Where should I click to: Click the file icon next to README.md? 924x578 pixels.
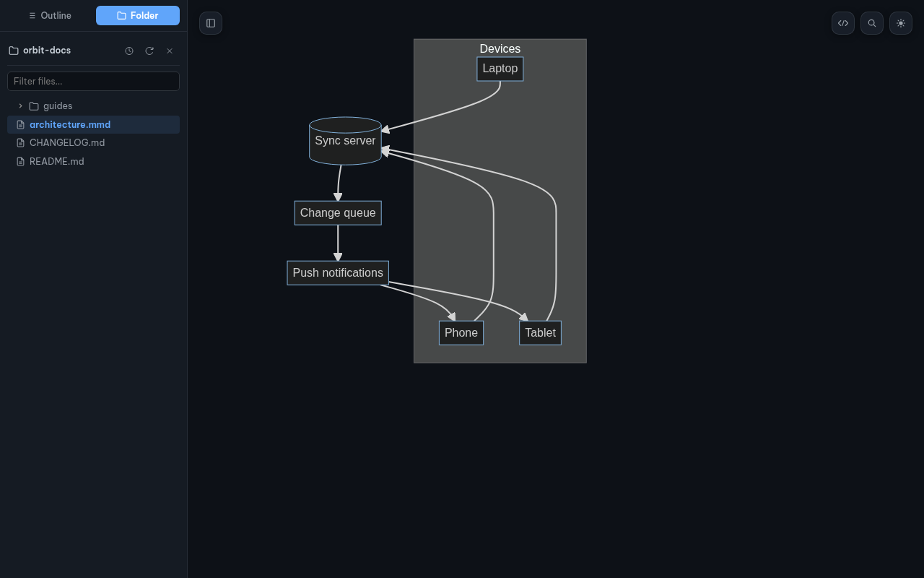click(20, 161)
